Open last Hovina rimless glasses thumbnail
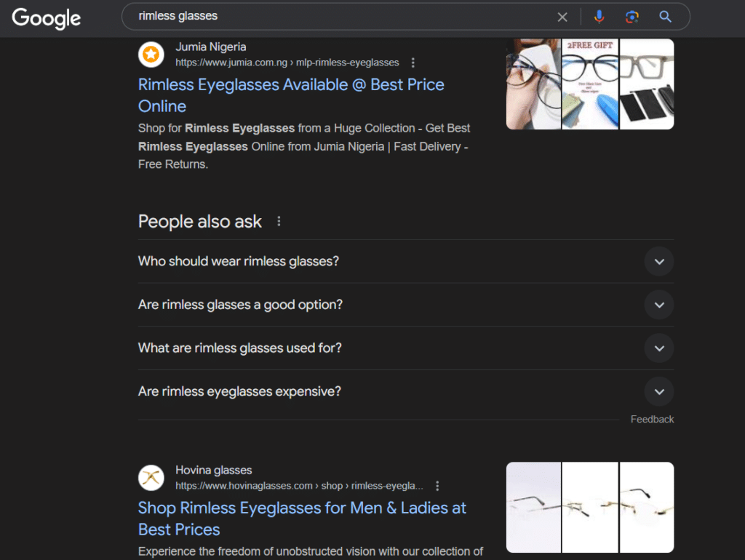 647,508
